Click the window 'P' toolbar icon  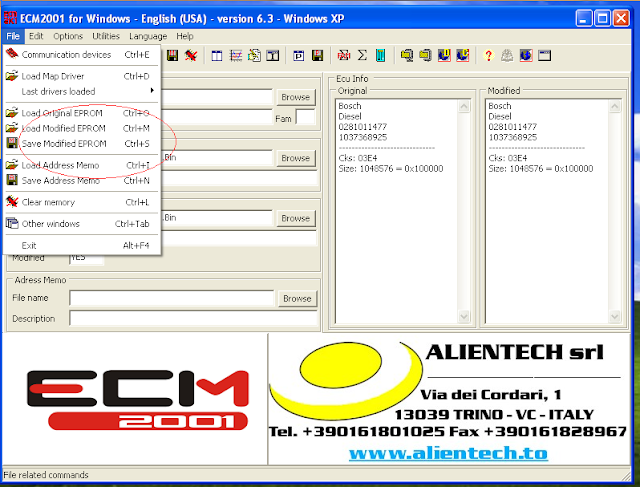coord(298,56)
